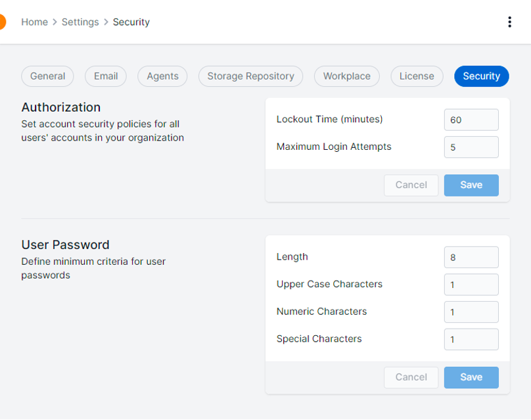
Task: Save the User Password criteria
Action: (x=471, y=377)
